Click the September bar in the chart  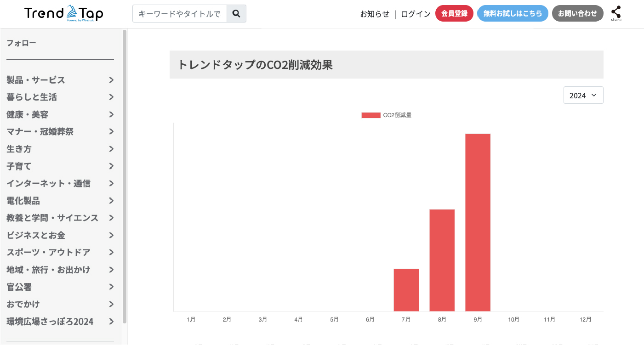coord(478,222)
